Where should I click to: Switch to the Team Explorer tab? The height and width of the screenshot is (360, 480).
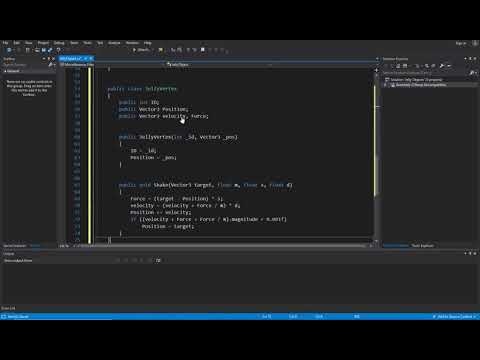423,246
